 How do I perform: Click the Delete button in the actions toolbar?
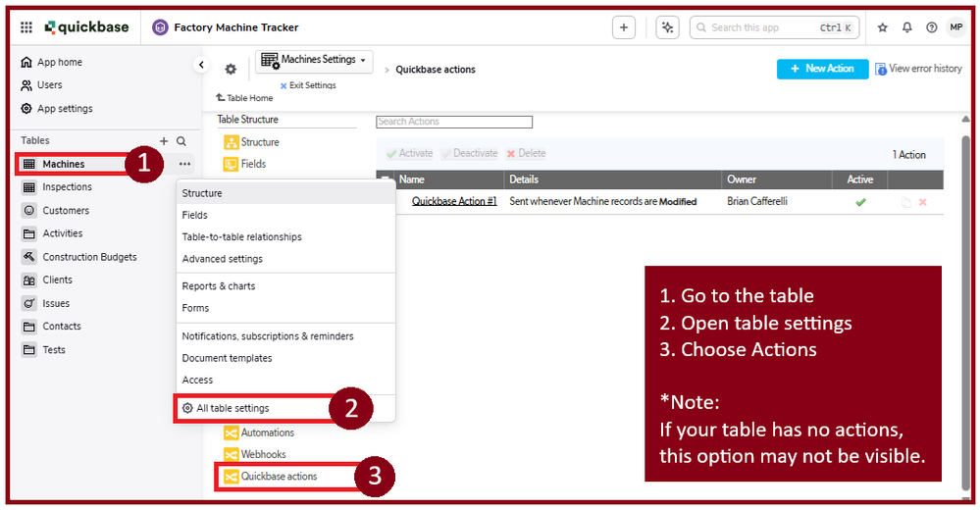tap(526, 154)
